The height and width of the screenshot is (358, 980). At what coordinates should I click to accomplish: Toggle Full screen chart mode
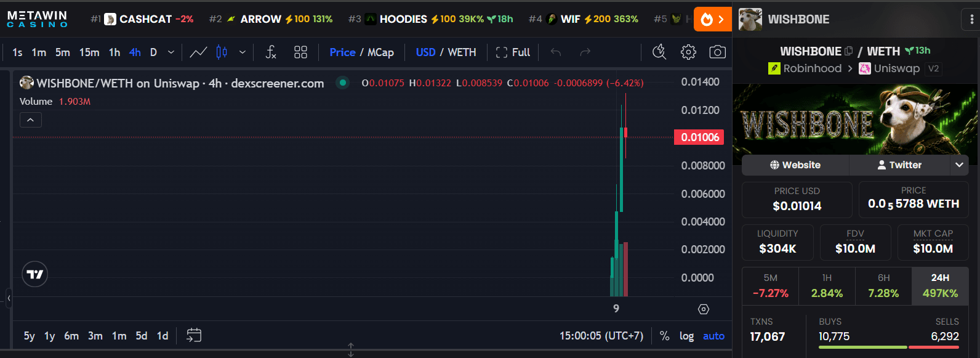click(x=513, y=52)
